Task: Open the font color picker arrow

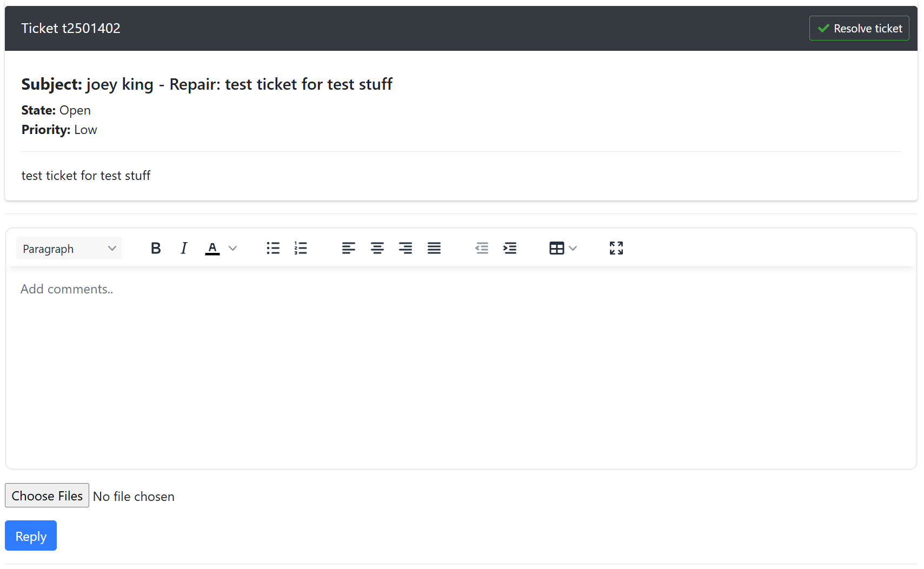Action: coord(233,249)
